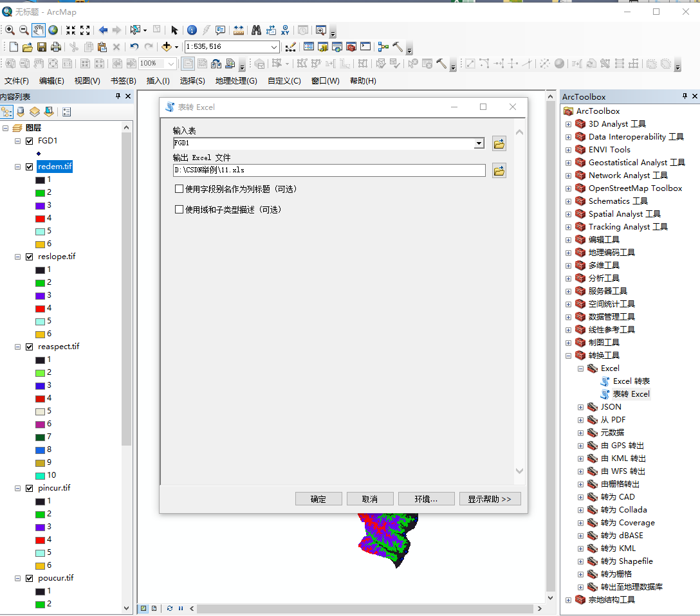This screenshot has height=616, width=700.
Task: Collapse the 转换工具 toolbox
Action: [x=568, y=356]
